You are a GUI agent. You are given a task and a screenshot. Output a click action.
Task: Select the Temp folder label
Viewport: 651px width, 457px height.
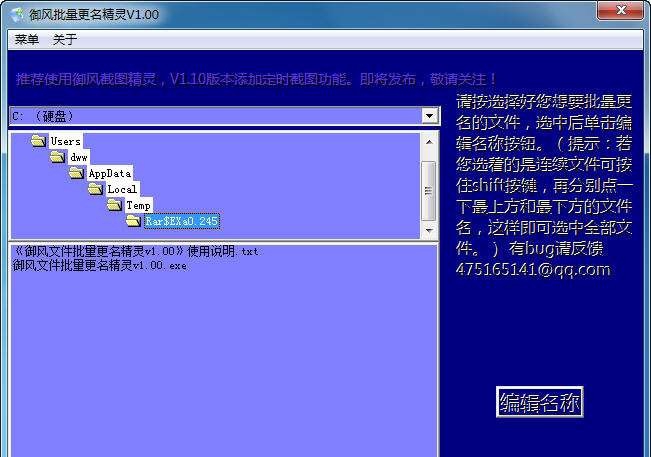coord(138,205)
